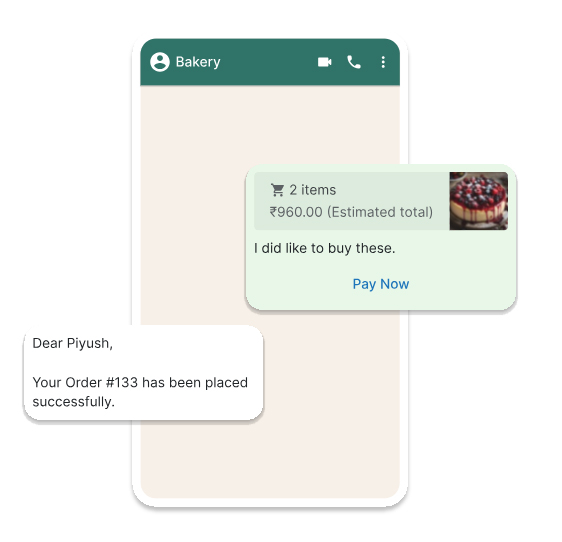Click empty header space beside Bakery name
The width and height of the screenshot is (562, 542).
[x=269, y=62]
